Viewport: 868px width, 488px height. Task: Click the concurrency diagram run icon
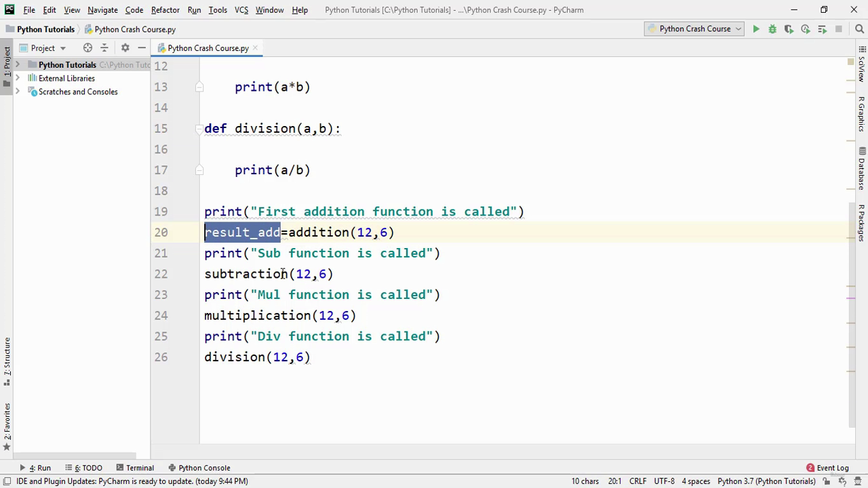(822, 29)
